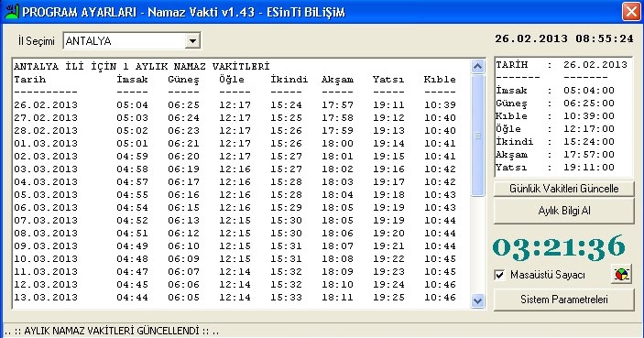Click İkindi time 15:33 for 13.03.2013
Viewport: 644px width, 338px height.
click(x=286, y=298)
